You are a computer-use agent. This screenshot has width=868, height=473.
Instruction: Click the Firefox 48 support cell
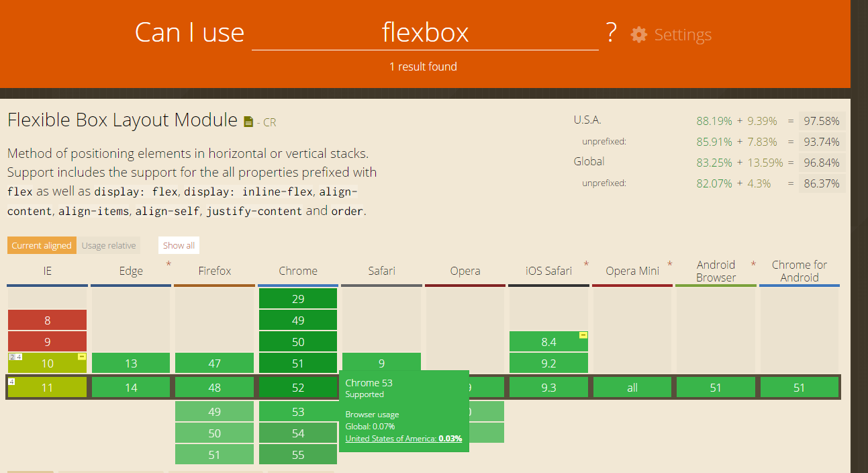click(x=214, y=388)
